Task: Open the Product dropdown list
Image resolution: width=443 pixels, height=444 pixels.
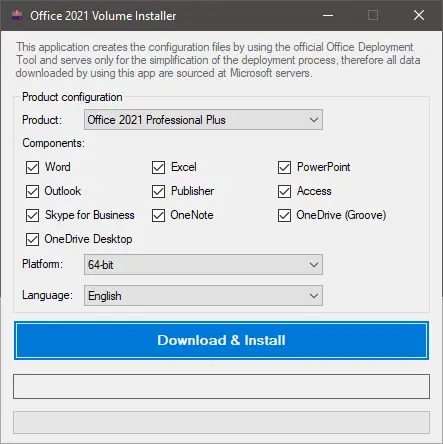Action: (203, 120)
